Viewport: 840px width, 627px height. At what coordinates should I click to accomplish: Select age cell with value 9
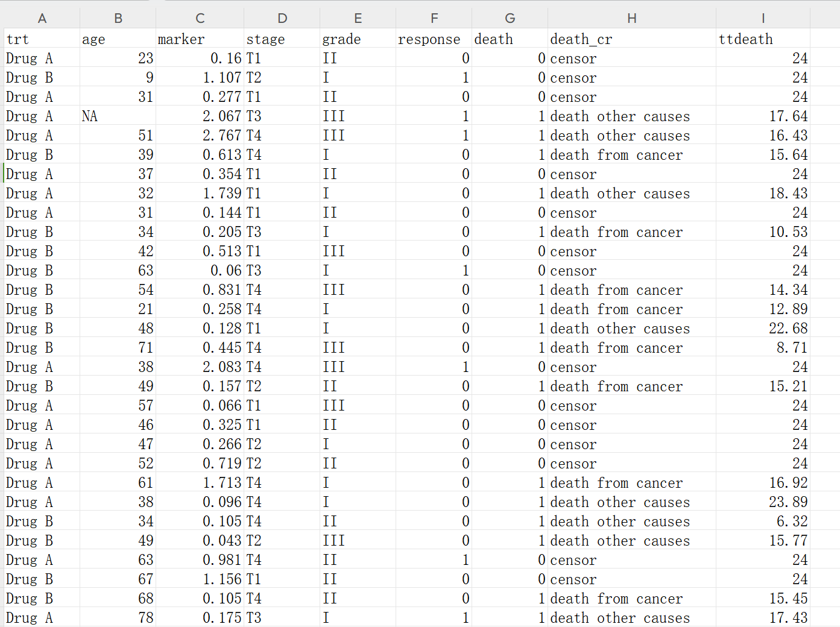tap(118, 77)
